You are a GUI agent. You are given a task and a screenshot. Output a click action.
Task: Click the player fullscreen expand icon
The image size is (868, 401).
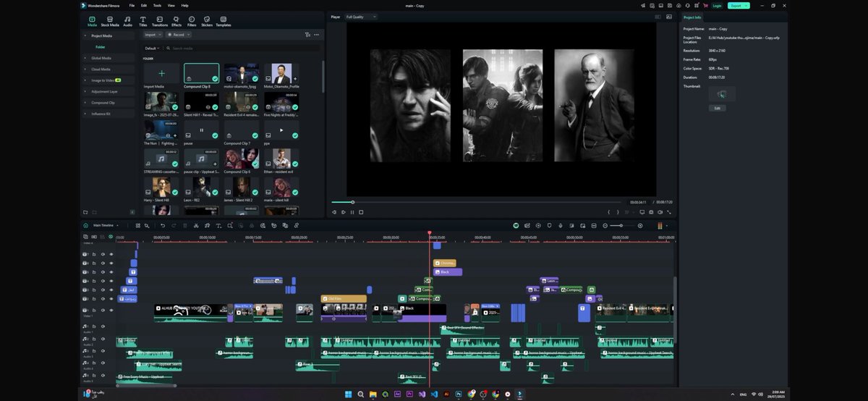click(669, 212)
